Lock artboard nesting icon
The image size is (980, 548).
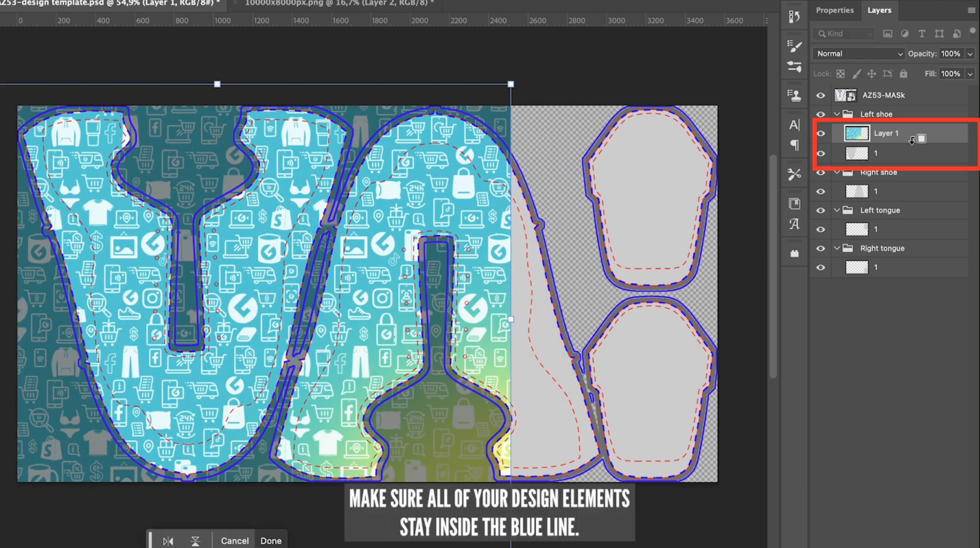coord(888,74)
